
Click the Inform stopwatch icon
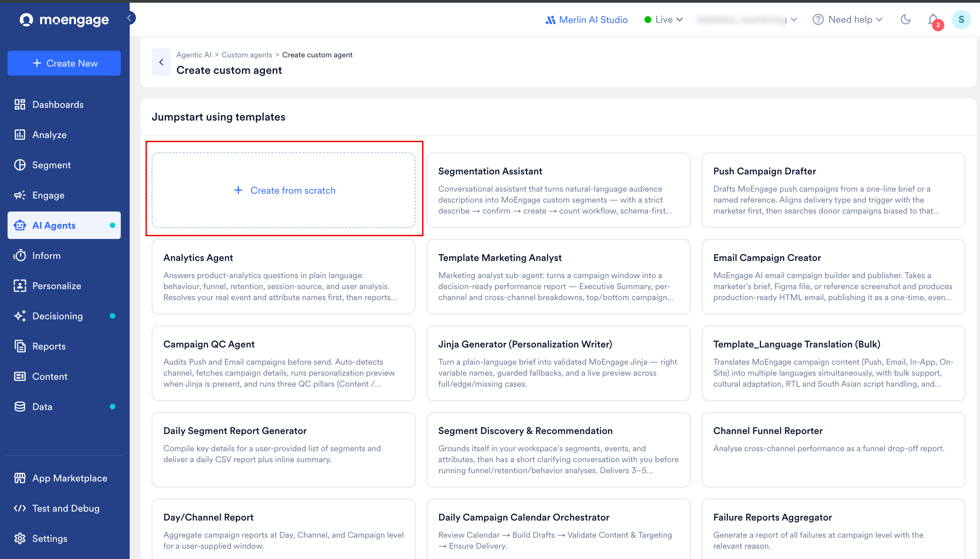[20, 255]
